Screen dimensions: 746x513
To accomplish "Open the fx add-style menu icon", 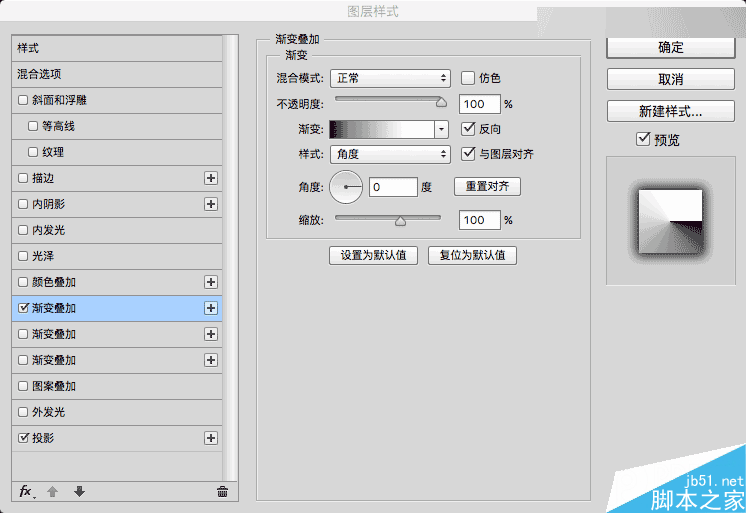I will click(x=26, y=491).
